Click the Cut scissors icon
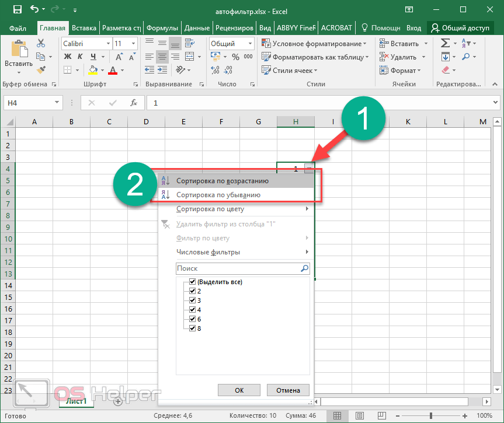Screen dimensions: 504x423 [x=41, y=43]
